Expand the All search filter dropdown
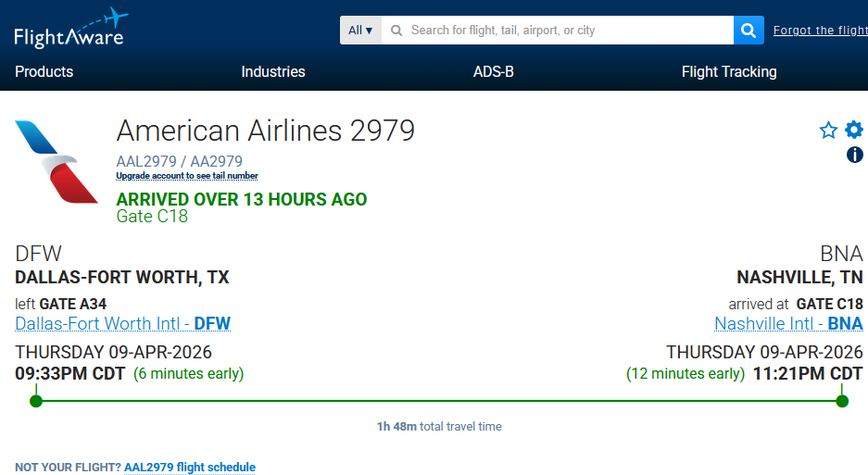868x475 pixels. pos(360,30)
